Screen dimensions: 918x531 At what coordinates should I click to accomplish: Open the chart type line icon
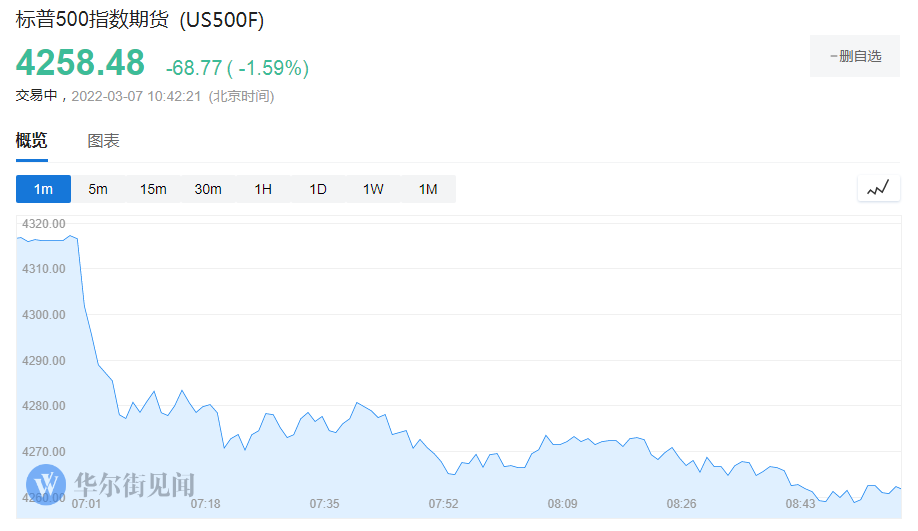[878, 188]
